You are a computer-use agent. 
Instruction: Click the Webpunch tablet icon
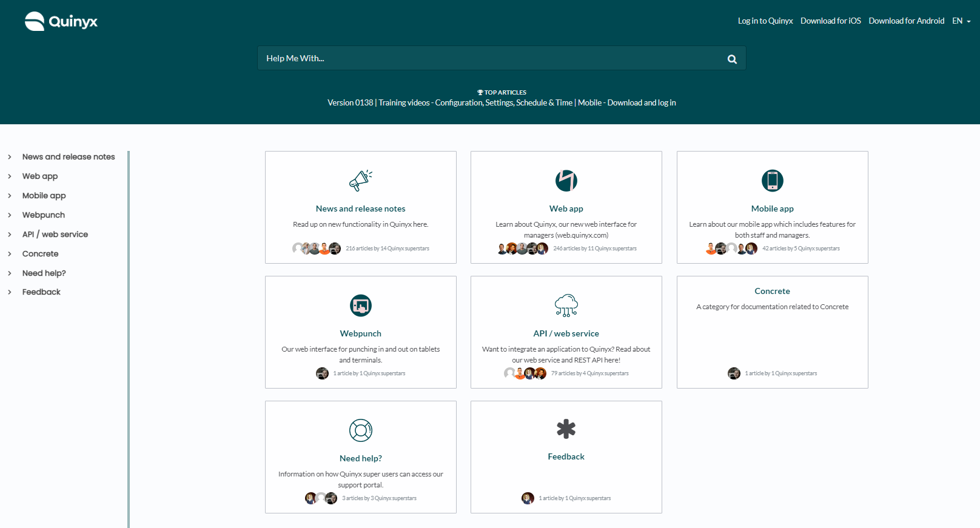click(361, 306)
